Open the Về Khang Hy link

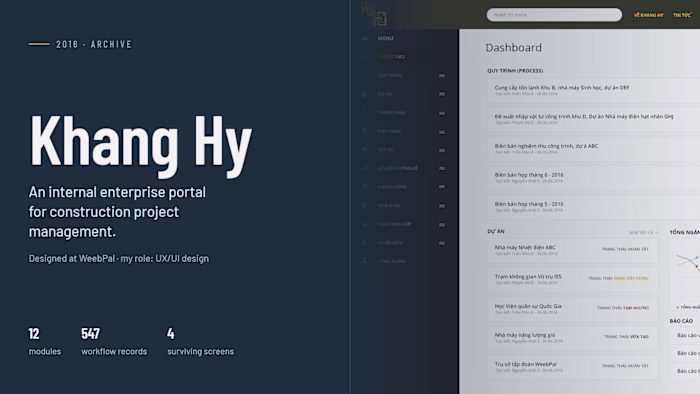coord(649,15)
